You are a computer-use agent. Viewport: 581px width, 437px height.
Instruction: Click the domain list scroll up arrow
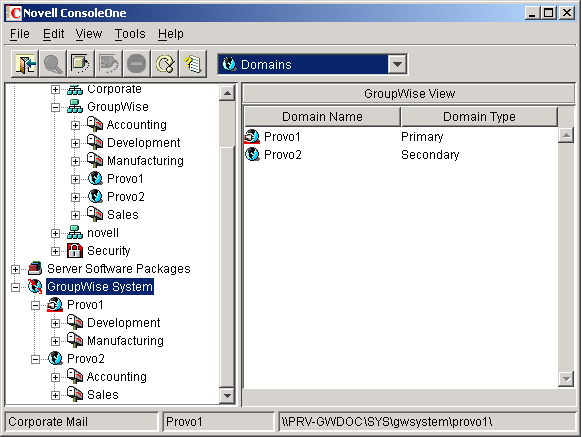click(566, 135)
